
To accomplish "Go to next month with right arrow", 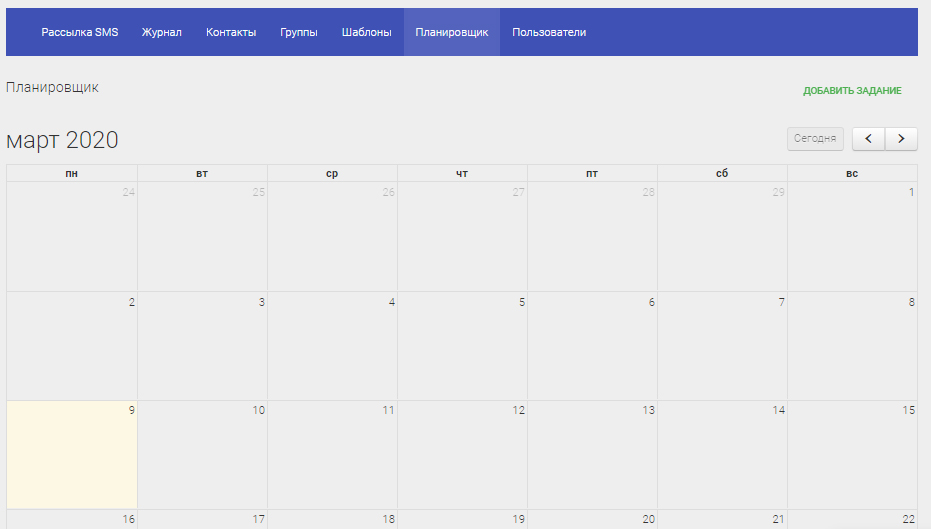I will [x=901, y=138].
